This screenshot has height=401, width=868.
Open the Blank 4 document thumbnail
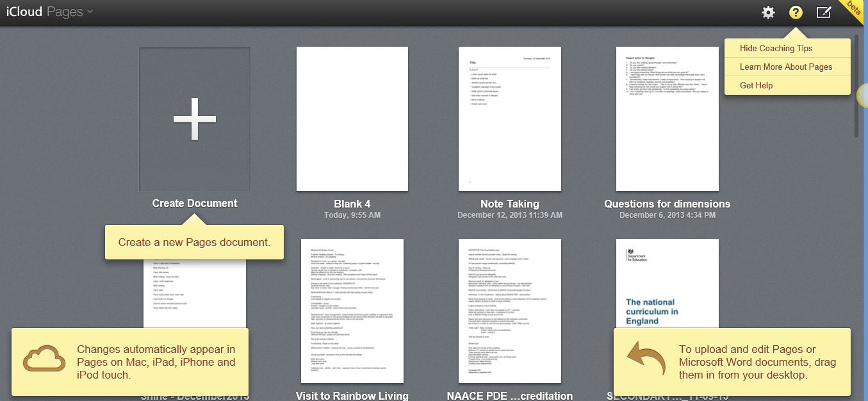coord(352,119)
